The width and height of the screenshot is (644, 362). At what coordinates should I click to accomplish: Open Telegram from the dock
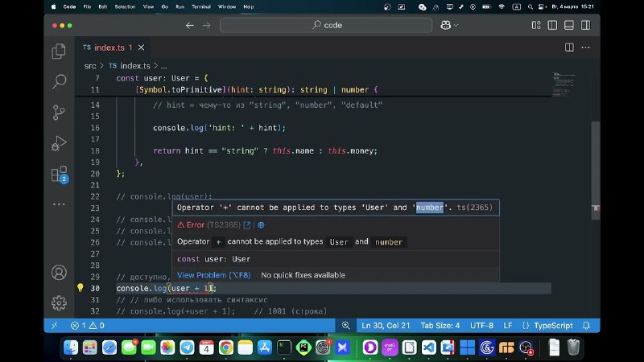pos(187,348)
